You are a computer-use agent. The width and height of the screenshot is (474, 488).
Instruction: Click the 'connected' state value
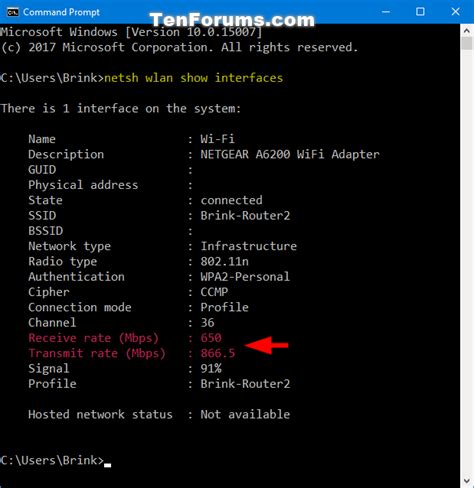tap(231, 200)
